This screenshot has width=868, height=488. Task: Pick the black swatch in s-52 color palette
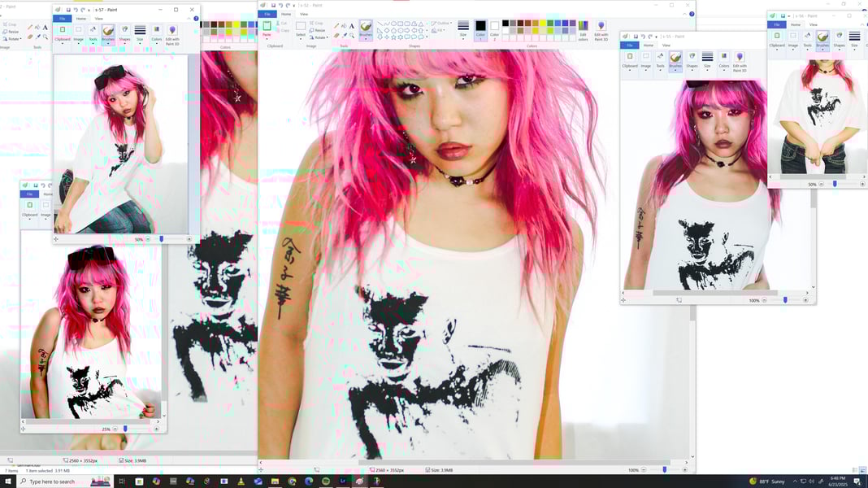[506, 23]
